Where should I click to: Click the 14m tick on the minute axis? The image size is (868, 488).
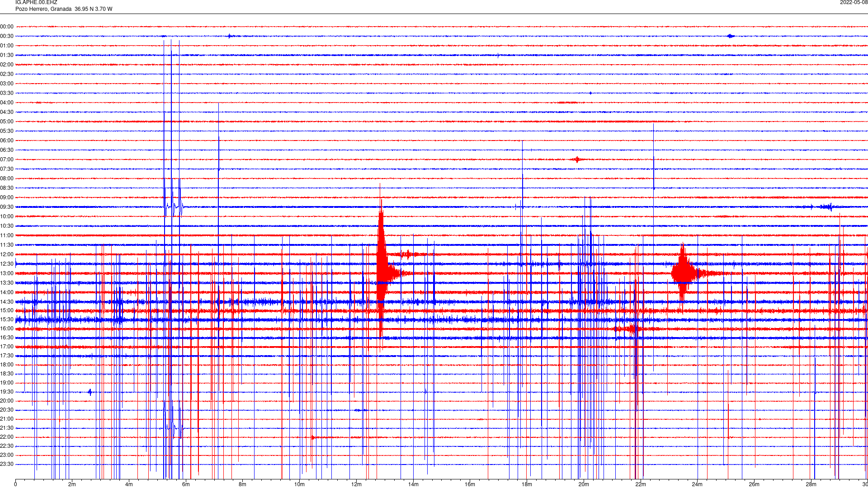pos(413,484)
